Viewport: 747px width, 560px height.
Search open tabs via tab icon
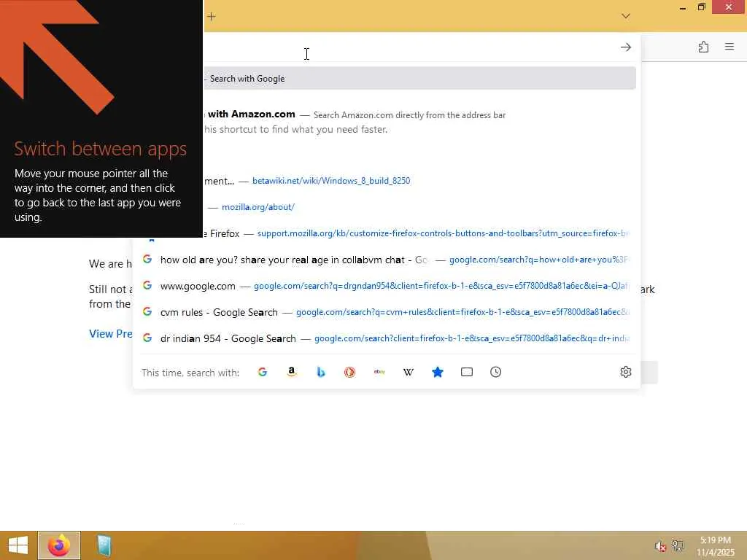coord(467,372)
